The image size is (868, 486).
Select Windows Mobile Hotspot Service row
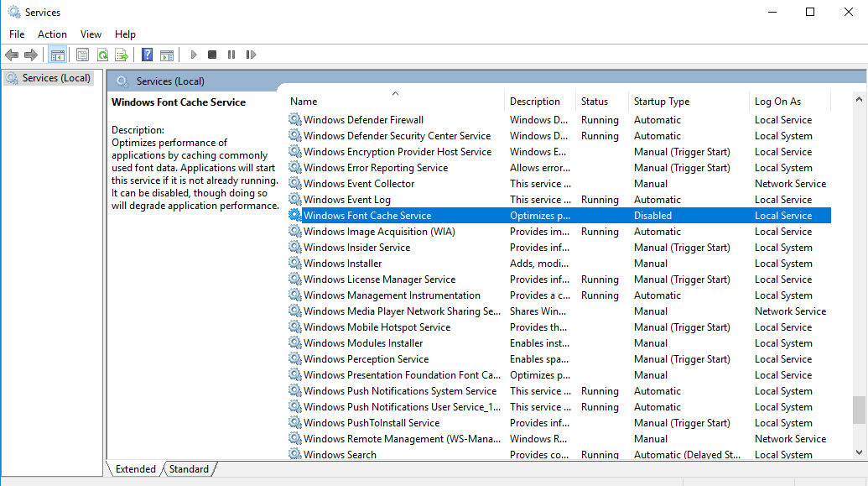[559, 327]
